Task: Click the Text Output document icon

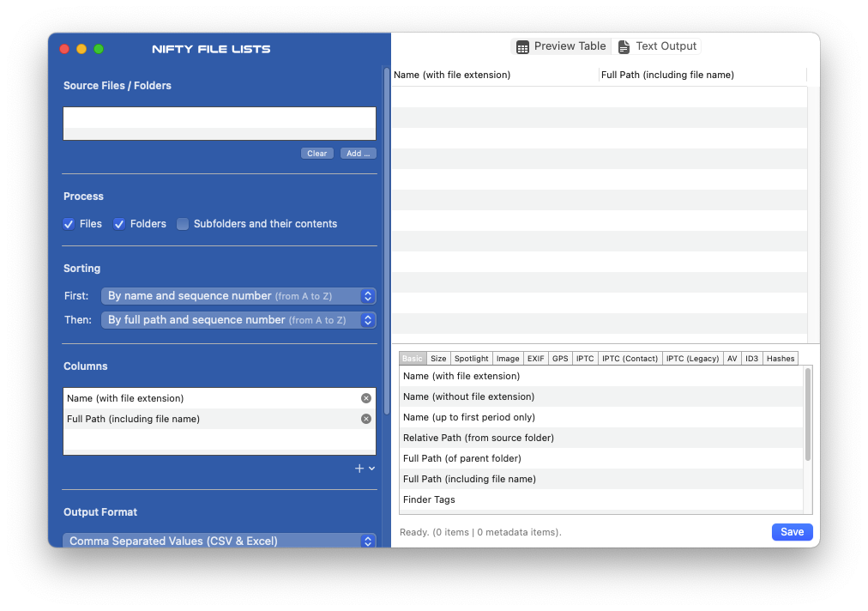Action: point(624,47)
